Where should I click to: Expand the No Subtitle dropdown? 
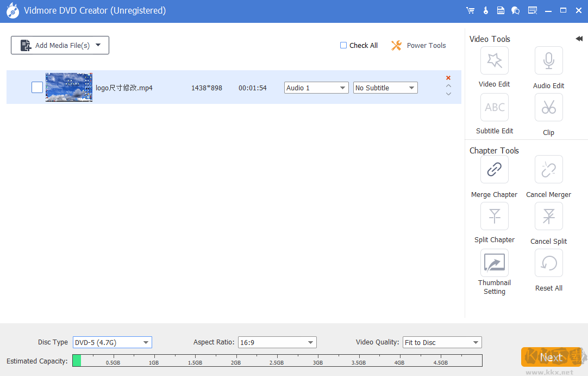click(x=385, y=88)
